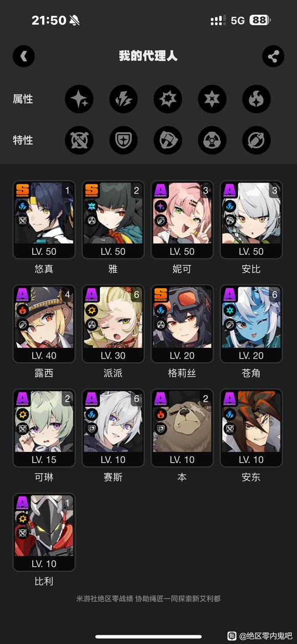Select the Support specialty filter
This screenshot has height=644, width=297.
[257, 140]
